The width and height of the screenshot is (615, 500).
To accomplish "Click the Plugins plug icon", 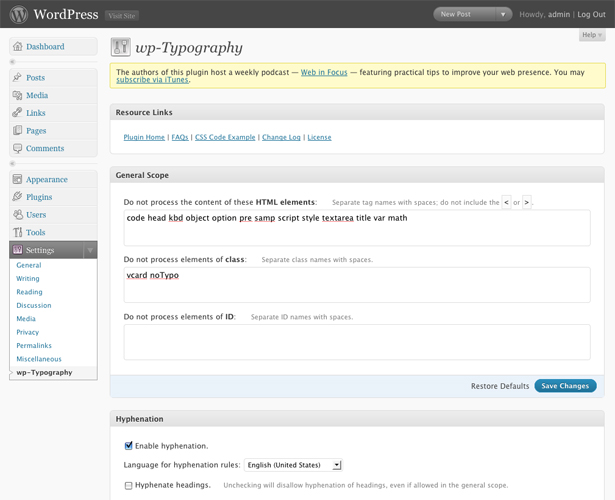I will point(17,196).
